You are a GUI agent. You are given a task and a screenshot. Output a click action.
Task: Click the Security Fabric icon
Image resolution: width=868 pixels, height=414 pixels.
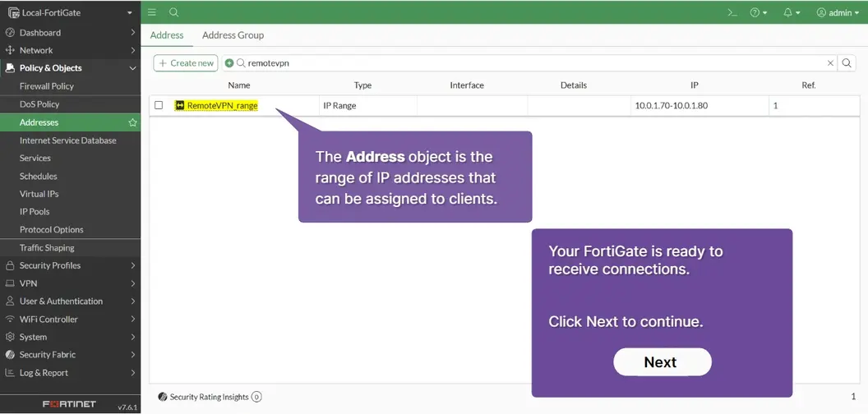tap(9, 355)
